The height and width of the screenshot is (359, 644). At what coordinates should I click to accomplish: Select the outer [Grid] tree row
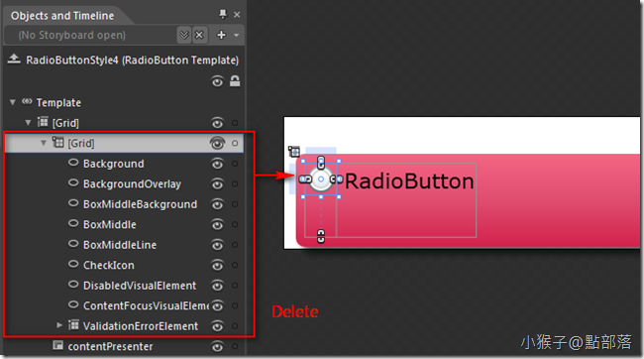pos(65,123)
